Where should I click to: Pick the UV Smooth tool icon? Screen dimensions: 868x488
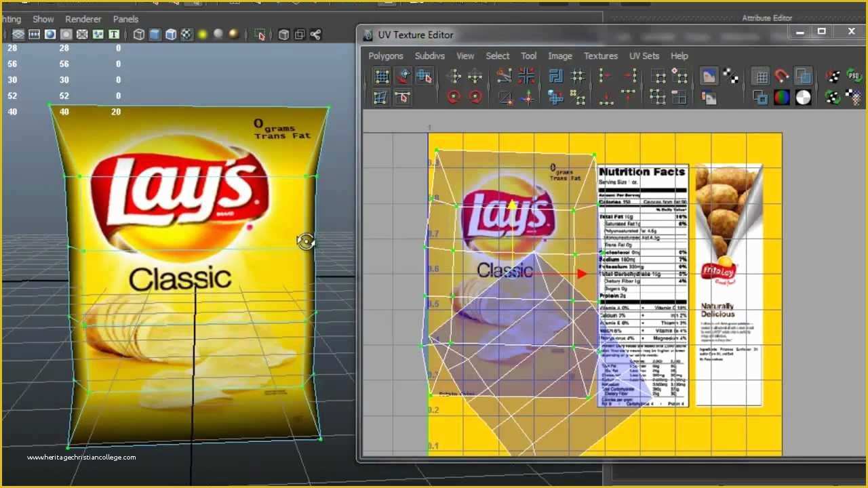point(381,97)
